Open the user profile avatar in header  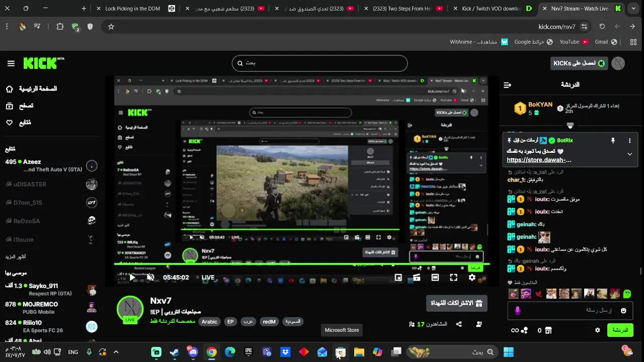(x=618, y=63)
